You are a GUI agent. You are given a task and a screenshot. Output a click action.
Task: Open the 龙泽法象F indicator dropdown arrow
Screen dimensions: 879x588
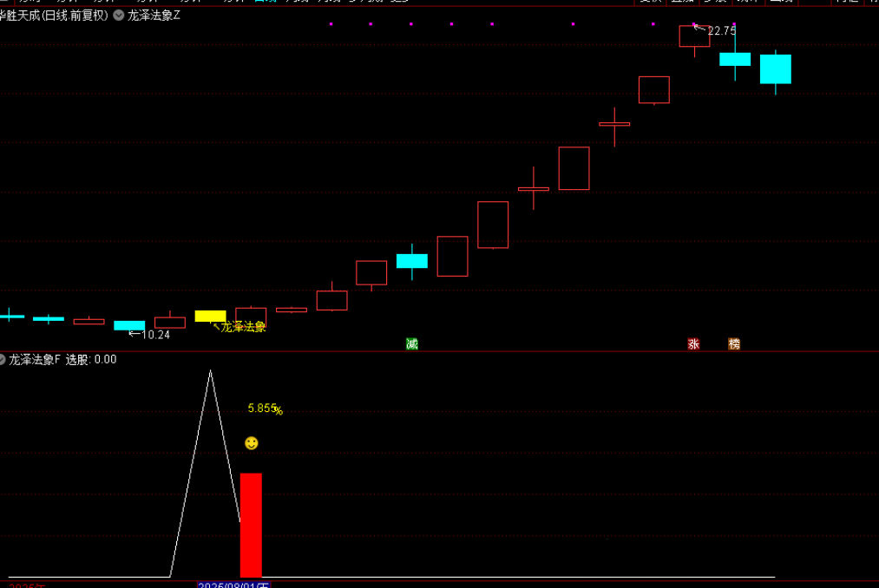[3, 359]
